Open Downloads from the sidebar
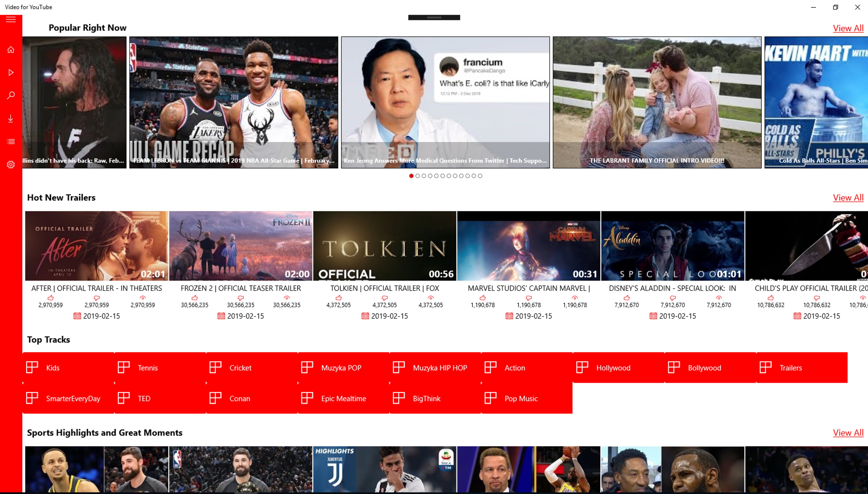The height and width of the screenshot is (494, 868). pos(11,119)
